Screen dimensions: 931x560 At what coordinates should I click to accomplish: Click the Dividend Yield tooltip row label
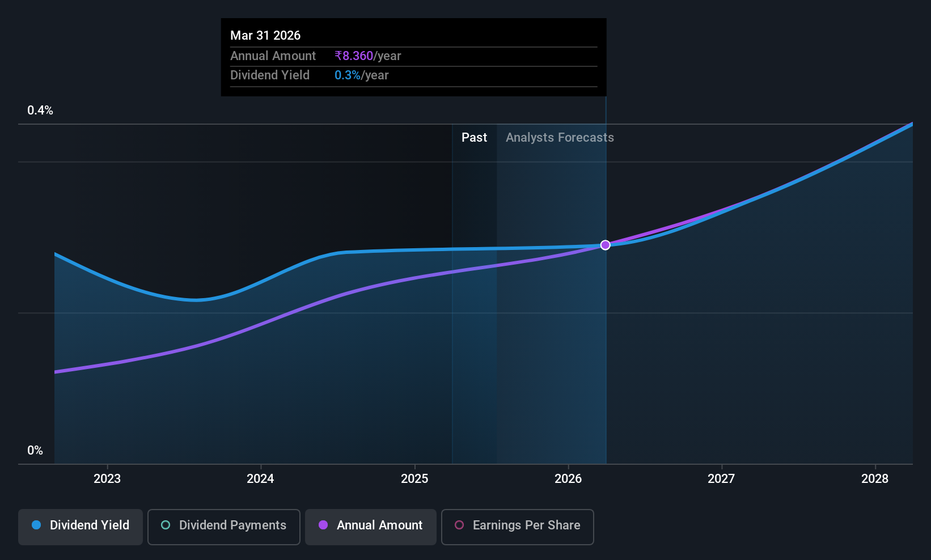pyautogui.click(x=270, y=75)
